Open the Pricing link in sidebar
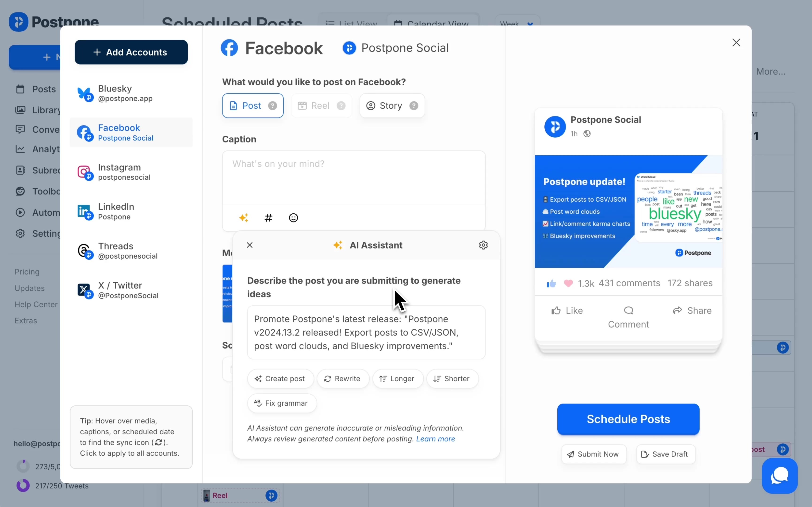This screenshot has height=507, width=812. click(x=27, y=272)
